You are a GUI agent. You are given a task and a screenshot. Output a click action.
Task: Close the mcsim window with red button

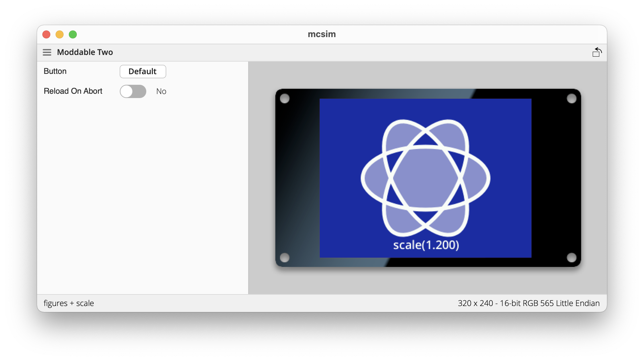pos(46,34)
